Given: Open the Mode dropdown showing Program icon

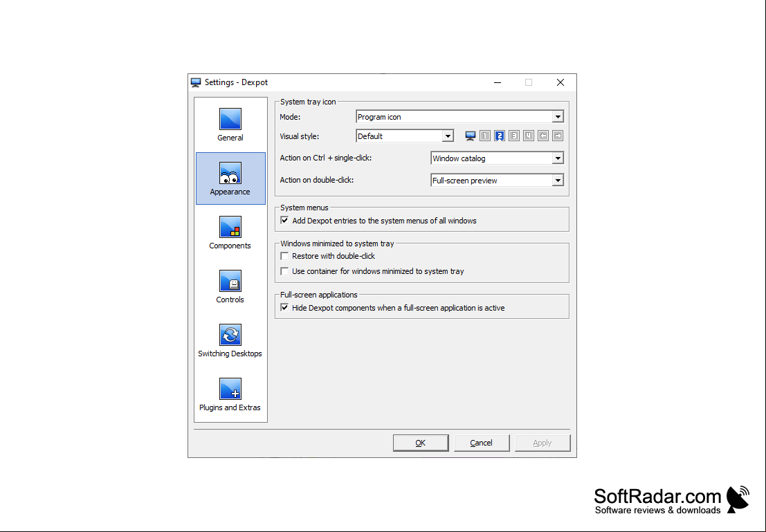Looking at the screenshot, I should tap(459, 117).
